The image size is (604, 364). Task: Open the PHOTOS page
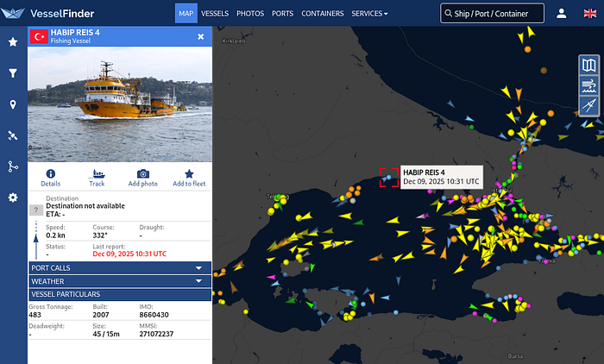pyautogui.click(x=250, y=14)
